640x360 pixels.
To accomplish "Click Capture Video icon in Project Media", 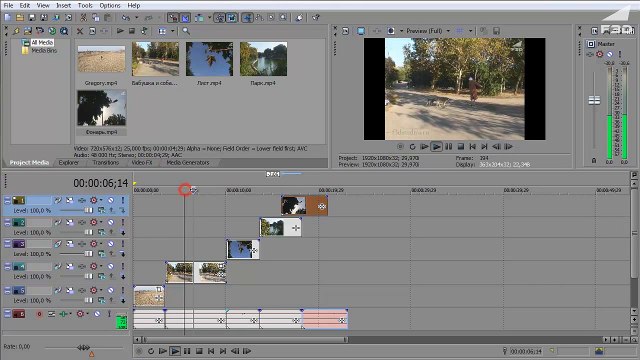I will coord(28,31).
